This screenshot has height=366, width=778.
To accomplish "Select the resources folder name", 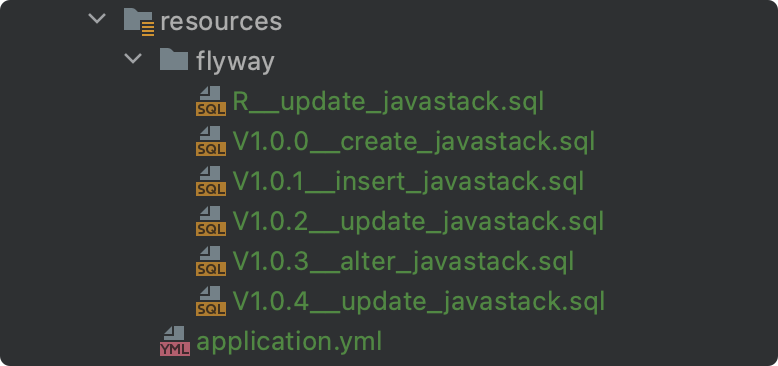I will click(221, 22).
